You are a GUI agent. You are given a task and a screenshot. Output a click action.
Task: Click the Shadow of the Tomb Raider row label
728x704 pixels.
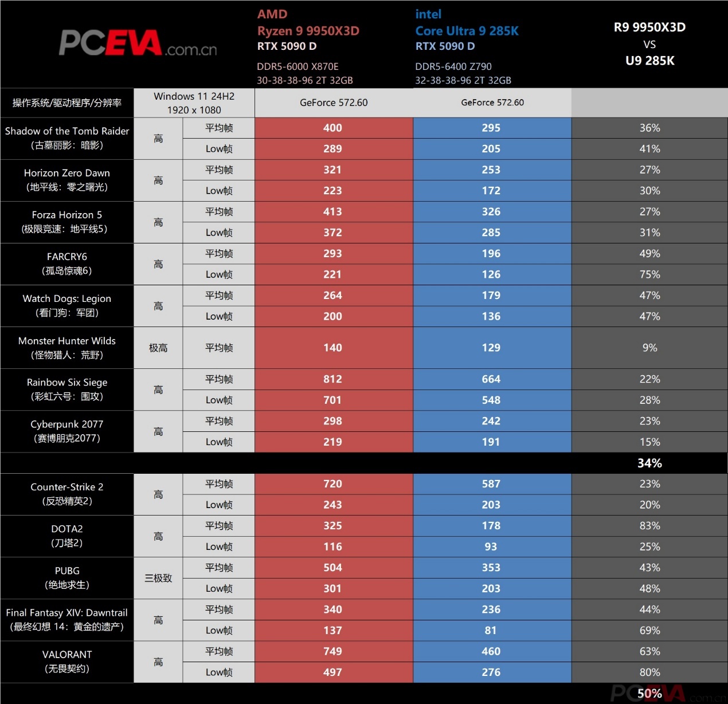click(x=67, y=139)
